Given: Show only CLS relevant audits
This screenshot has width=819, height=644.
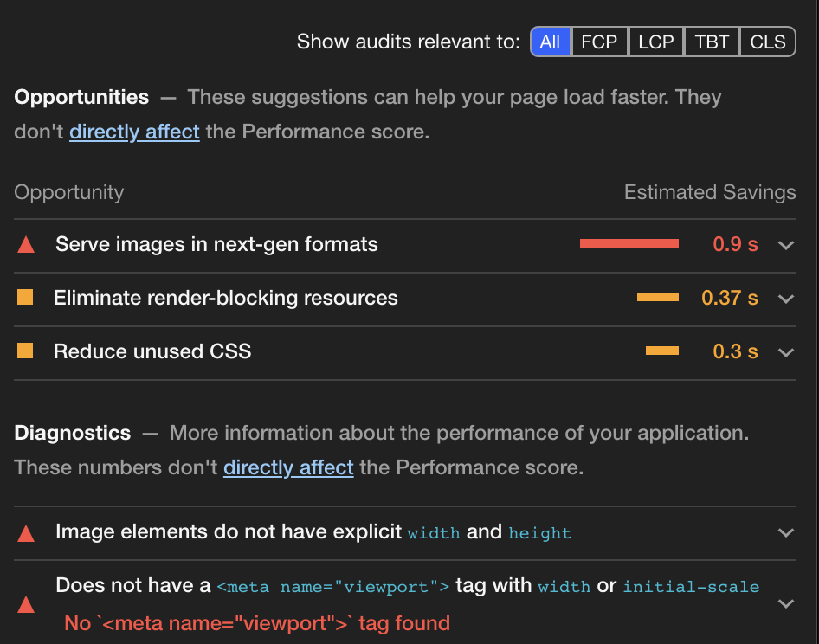Looking at the screenshot, I should point(767,42).
